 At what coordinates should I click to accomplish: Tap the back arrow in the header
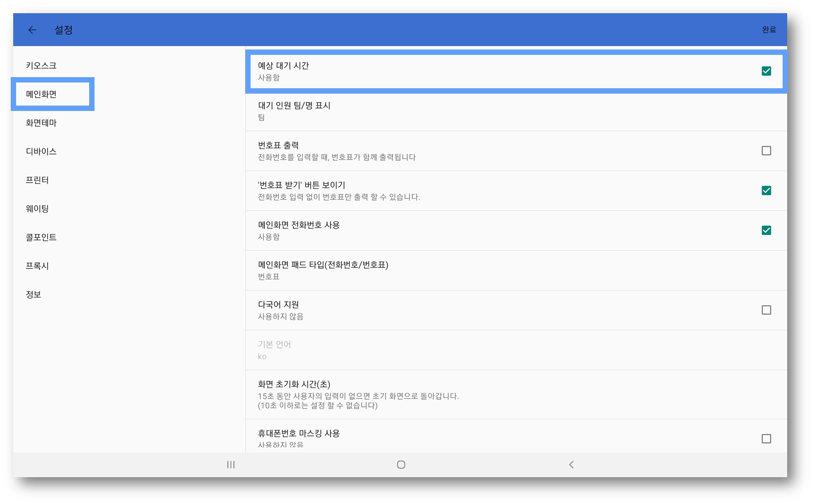(32, 30)
